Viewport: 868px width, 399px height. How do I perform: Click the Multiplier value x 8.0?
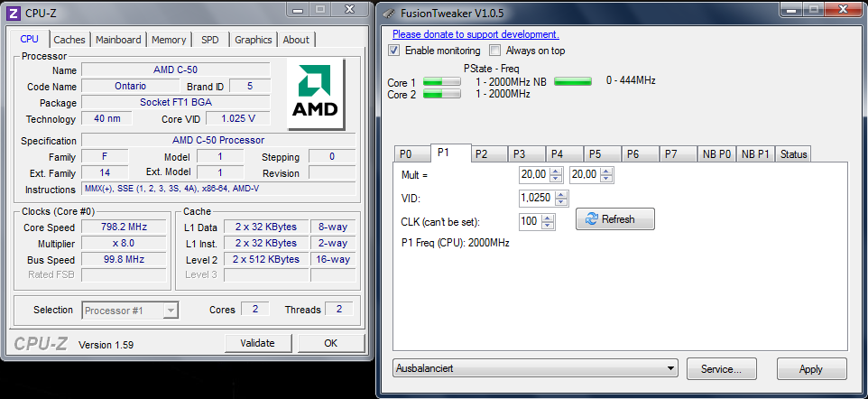tap(124, 243)
